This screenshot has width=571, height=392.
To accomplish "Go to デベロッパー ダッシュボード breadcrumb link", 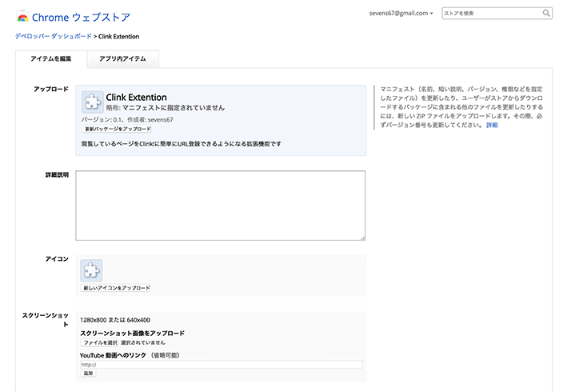I will click(53, 37).
